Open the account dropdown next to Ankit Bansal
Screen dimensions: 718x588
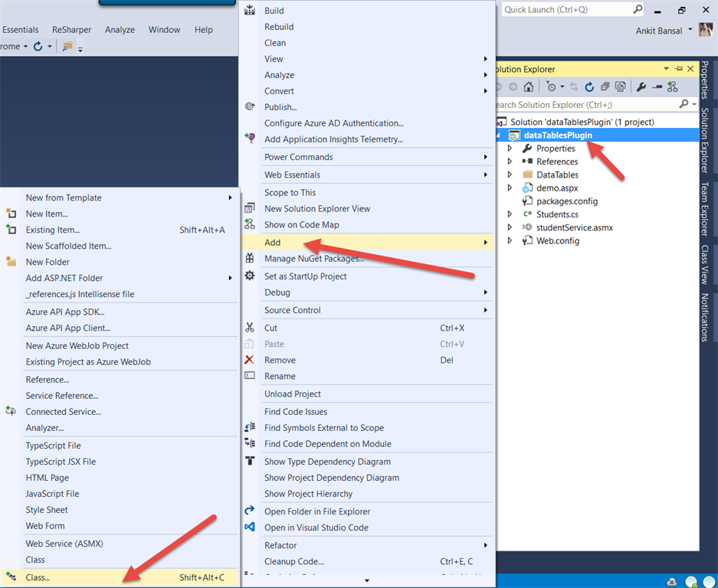pos(690,30)
